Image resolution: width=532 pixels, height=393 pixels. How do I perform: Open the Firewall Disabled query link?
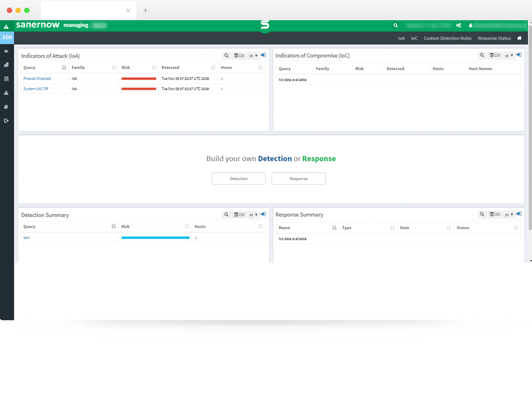37,78
